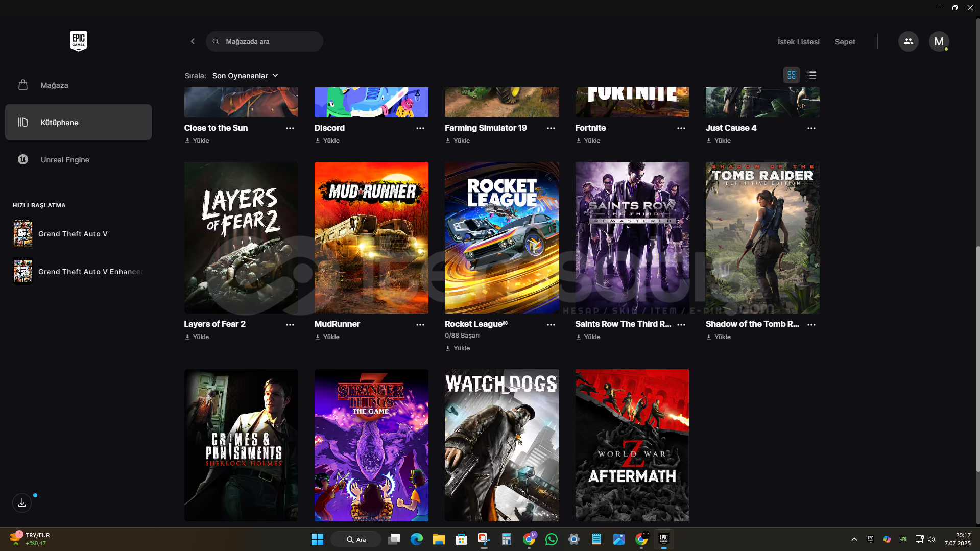The height and width of the screenshot is (551, 980).
Task: Select Mağaza in the sidebar
Action: point(78,85)
